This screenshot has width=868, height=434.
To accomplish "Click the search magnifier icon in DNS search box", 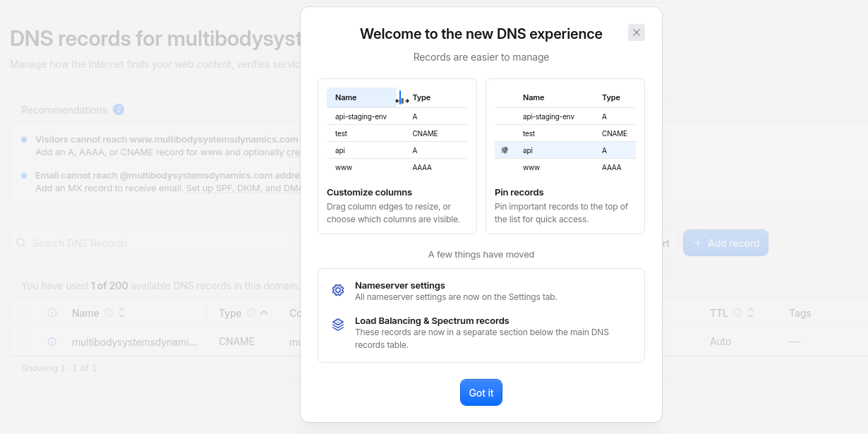I will pyautogui.click(x=21, y=243).
